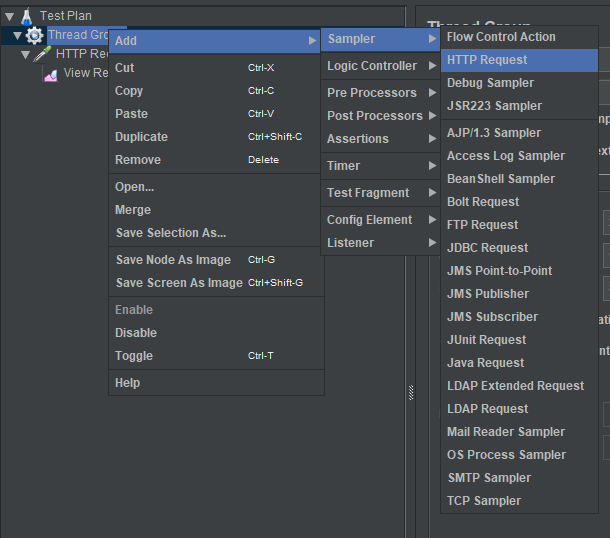Add a JSR223 Sampler
Image resolution: width=610 pixels, height=538 pixels.
[x=519, y=106]
